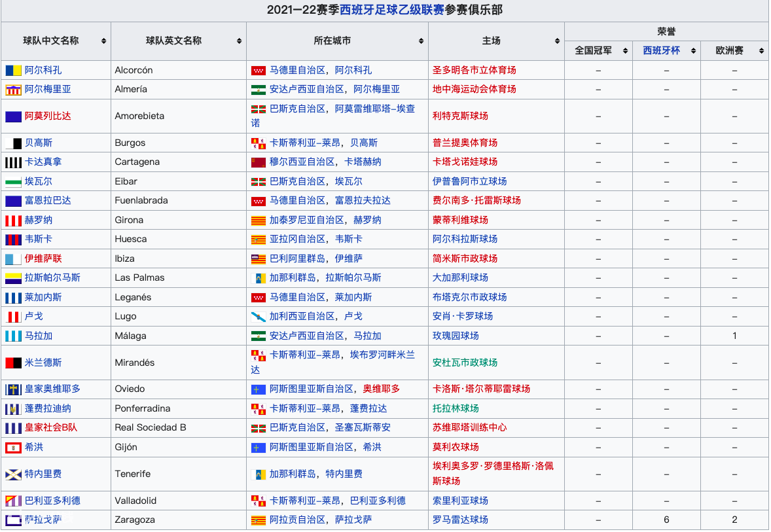Sort by 所在城市 column arrows
This screenshot has height=532, width=771.
click(x=421, y=41)
